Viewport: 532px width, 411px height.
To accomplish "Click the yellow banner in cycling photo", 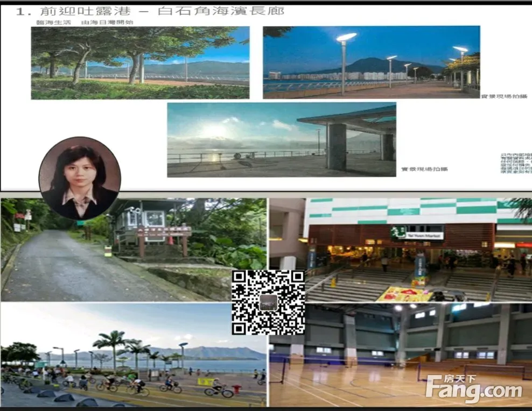I will pos(206,381).
